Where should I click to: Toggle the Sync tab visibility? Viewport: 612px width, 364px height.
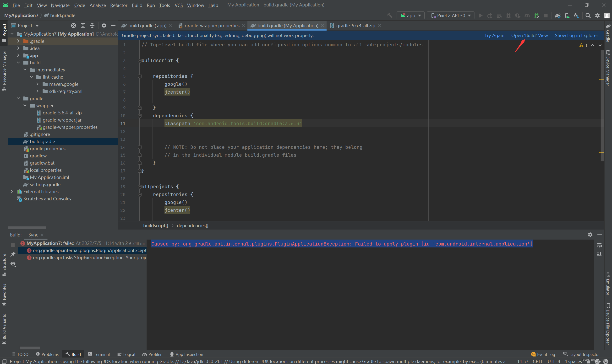coord(42,235)
